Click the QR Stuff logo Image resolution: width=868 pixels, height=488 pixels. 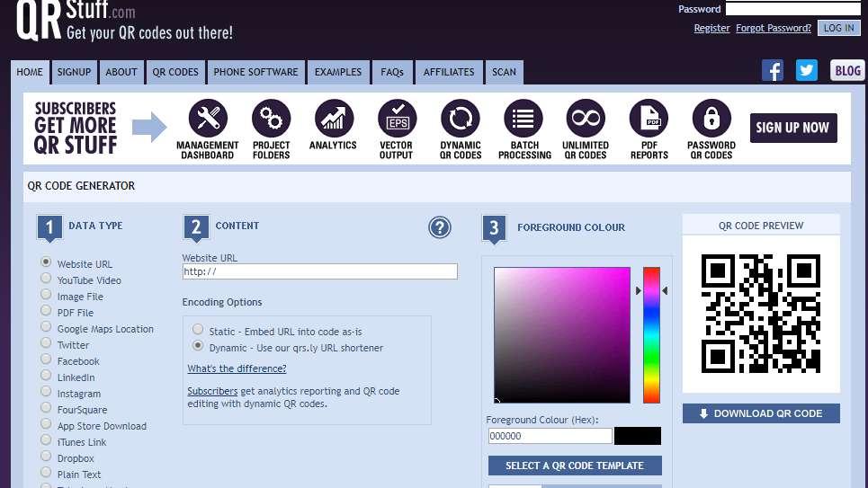tap(124, 21)
